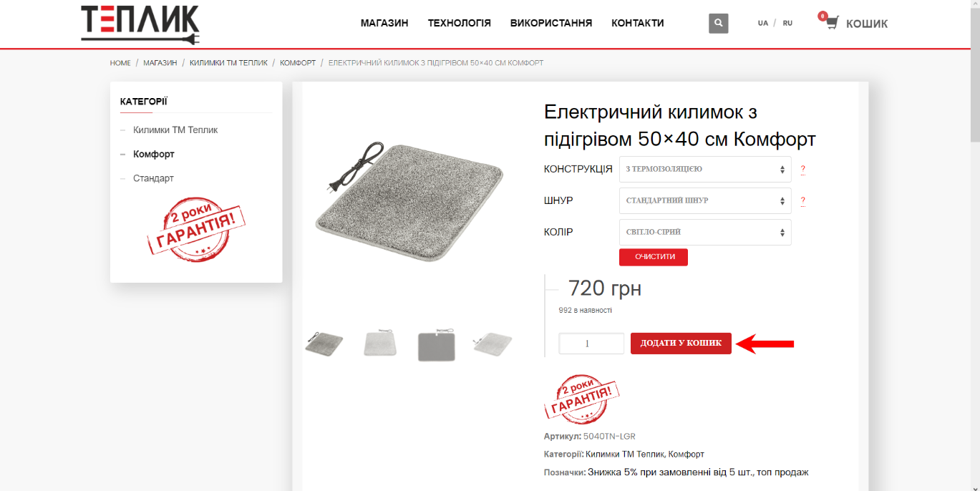Click the Теплик logo
Viewport: 980px width, 491px height.
coord(140,24)
